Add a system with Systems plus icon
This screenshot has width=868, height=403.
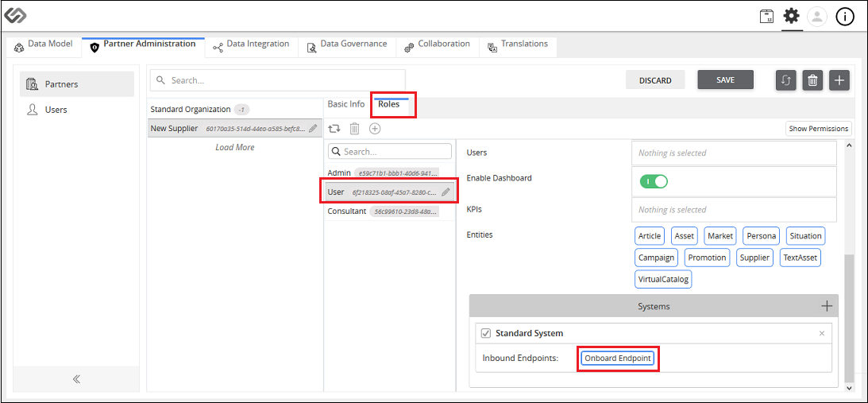pyautogui.click(x=827, y=306)
